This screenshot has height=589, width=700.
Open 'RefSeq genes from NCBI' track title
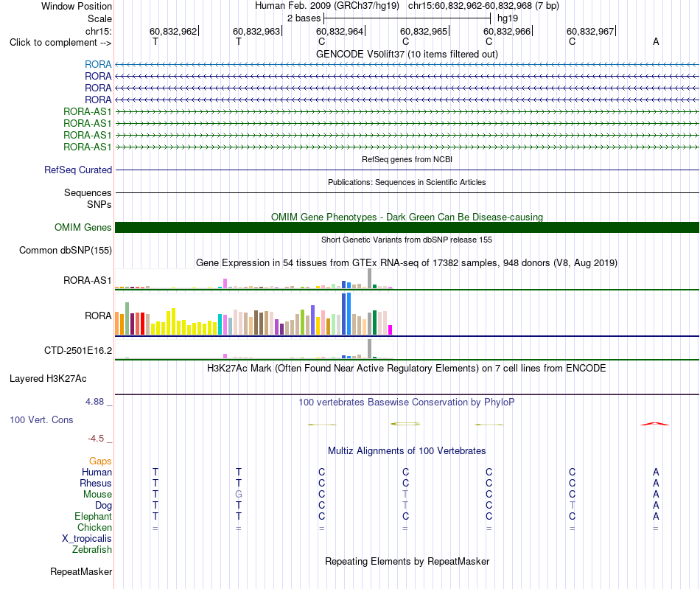point(407,159)
